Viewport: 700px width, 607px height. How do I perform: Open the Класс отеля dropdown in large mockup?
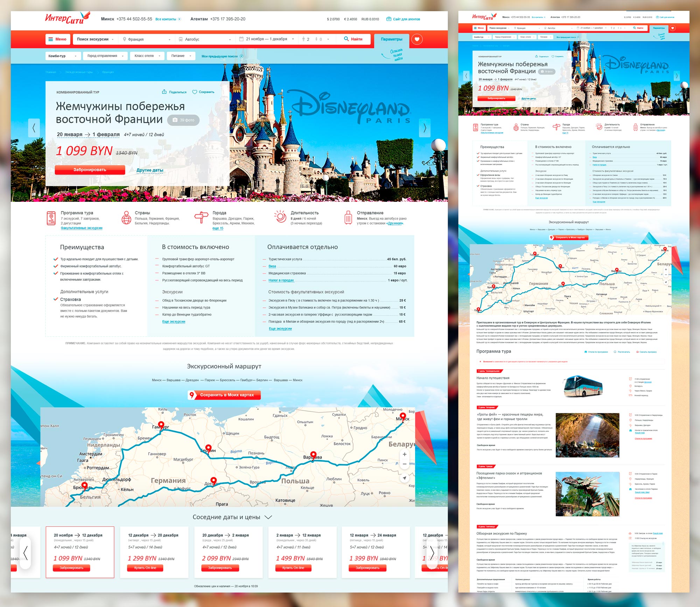pyautogui.click(x=147, y=56)
